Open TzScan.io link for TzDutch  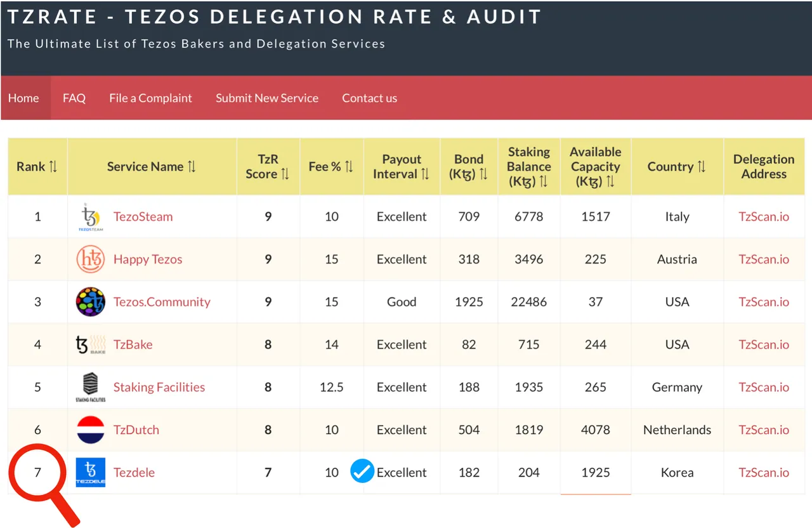click(764, 430)
